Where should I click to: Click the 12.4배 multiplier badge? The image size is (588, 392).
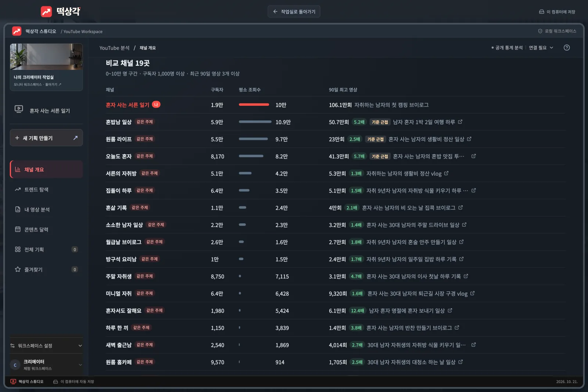tap(357, 310)
